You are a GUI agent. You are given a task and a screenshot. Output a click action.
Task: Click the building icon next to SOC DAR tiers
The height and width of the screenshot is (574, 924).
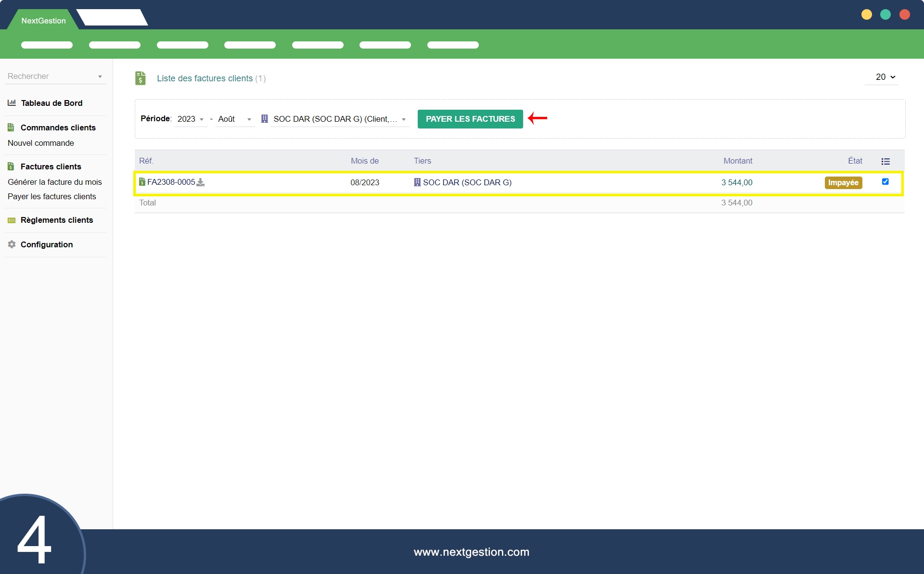pyautogui.click(x=417, y=182)
